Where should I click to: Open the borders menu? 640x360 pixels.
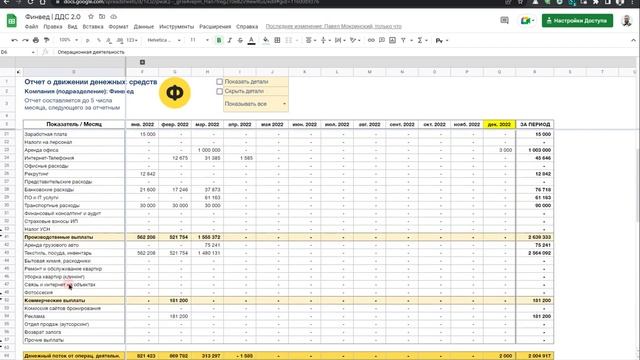coord(277,40)
